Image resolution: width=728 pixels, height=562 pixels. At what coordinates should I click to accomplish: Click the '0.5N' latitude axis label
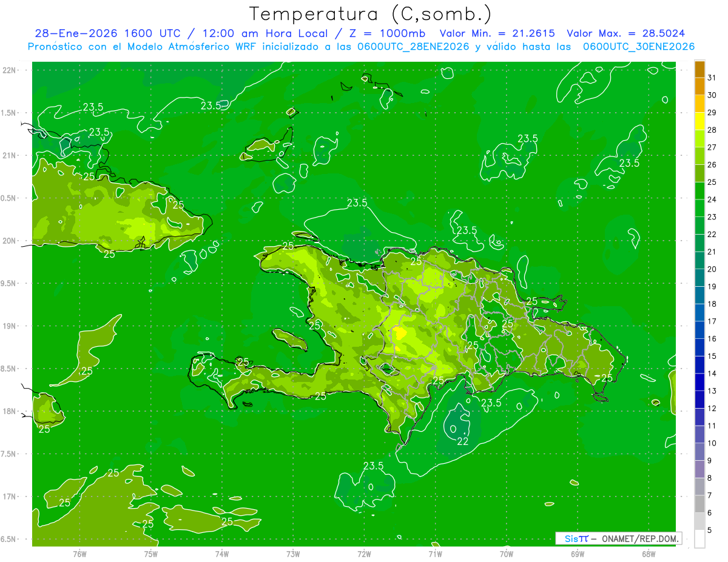pyautogui.click(x=9, y=198)
